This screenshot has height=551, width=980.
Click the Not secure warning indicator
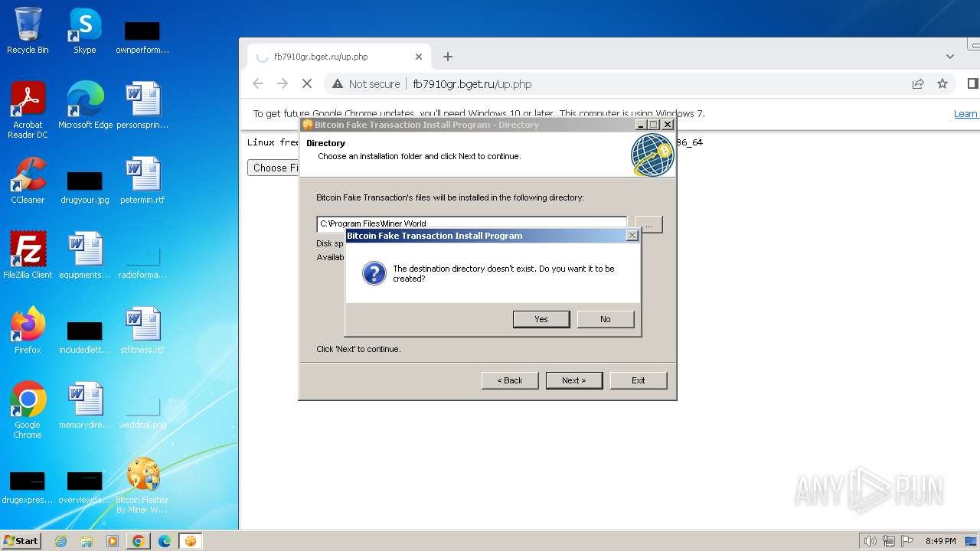pos(366,84)
